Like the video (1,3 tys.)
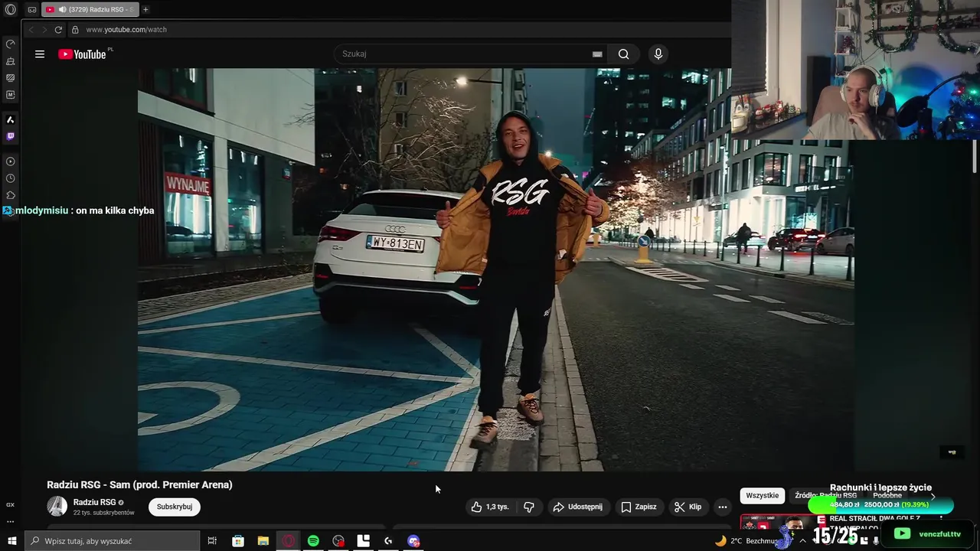The width and height of the screenshot is (980, 551). coord(490,507)
